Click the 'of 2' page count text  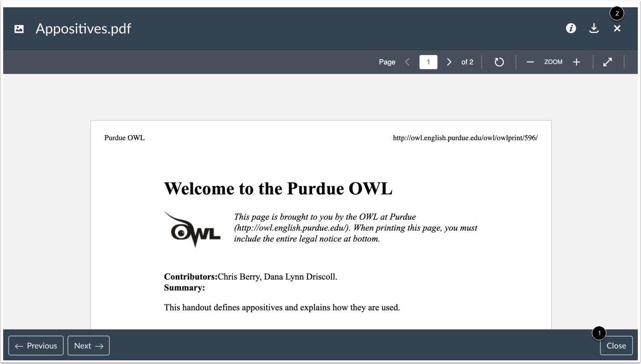(x=467, y=62)
